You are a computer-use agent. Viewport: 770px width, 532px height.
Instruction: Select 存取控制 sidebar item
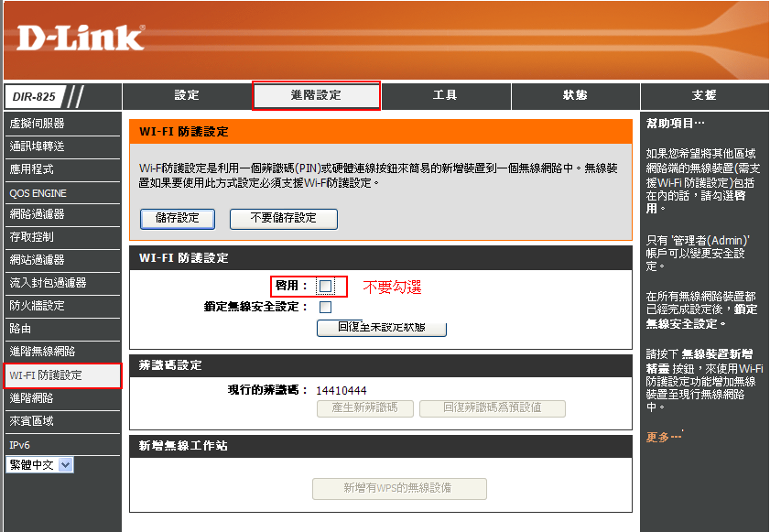(x=62, y=237)
